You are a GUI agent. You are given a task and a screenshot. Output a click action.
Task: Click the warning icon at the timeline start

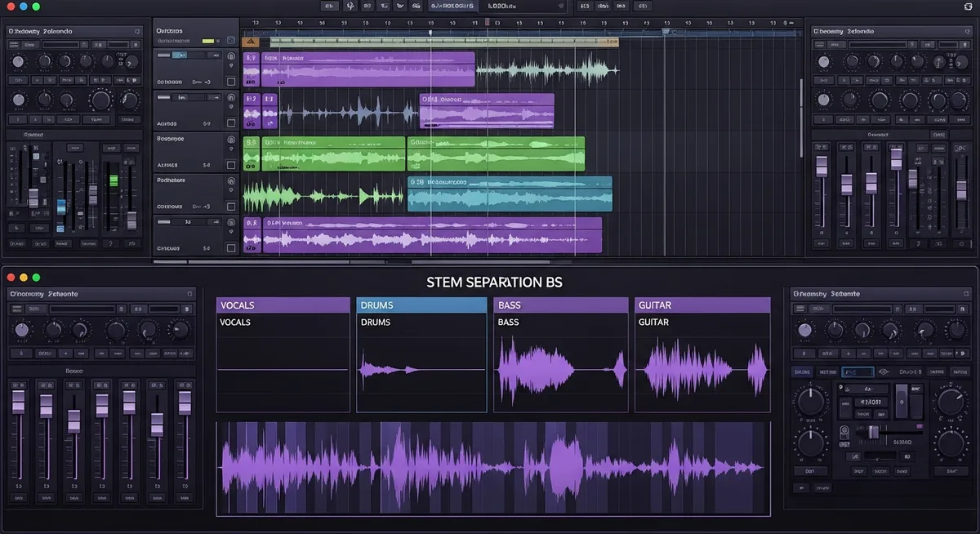click(249, 40)
